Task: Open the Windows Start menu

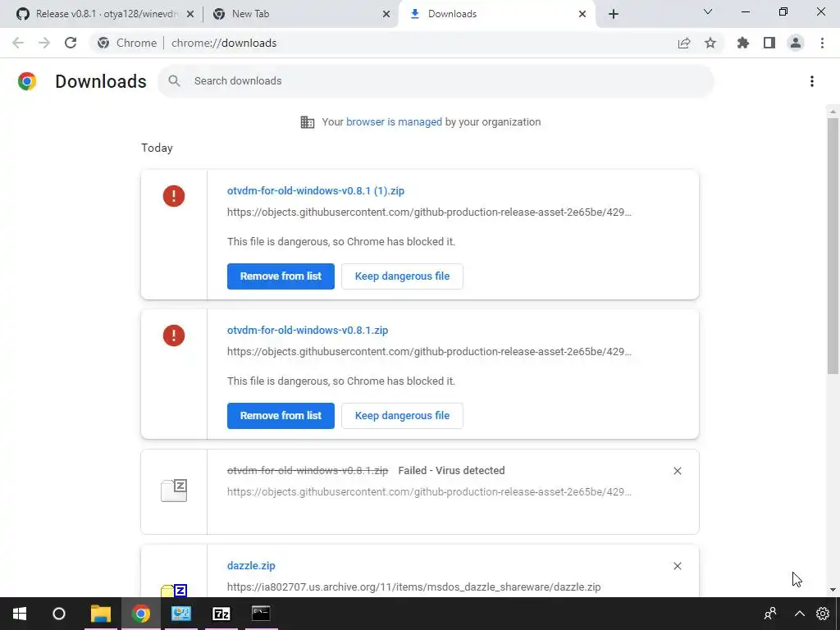Action: coord(20,614)
